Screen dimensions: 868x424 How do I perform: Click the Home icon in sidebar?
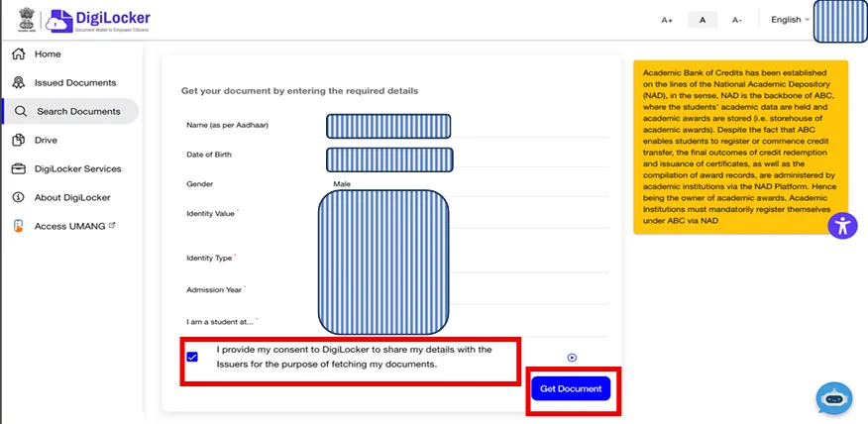point(18,54)
